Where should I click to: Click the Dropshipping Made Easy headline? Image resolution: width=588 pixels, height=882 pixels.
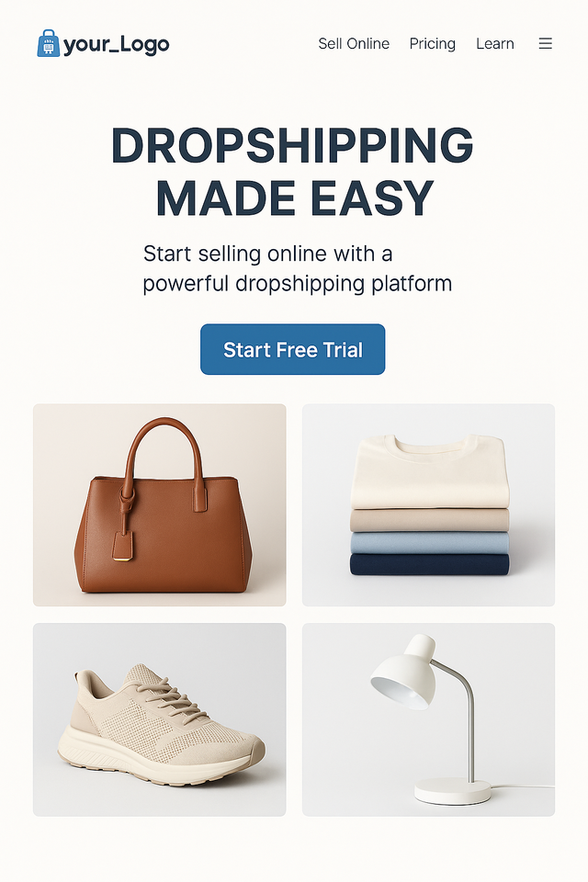[x=292, y=172]
